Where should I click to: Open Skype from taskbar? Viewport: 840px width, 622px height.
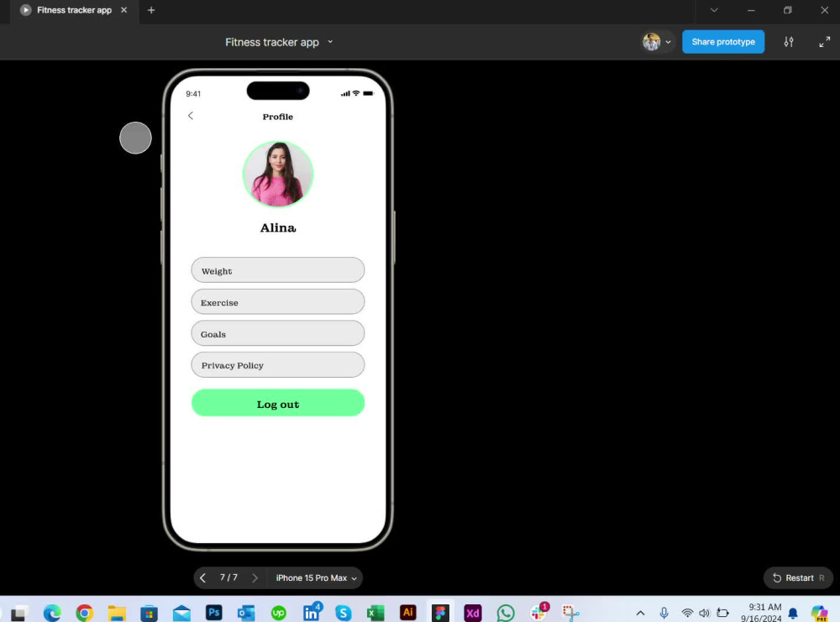tap(344, 613)
